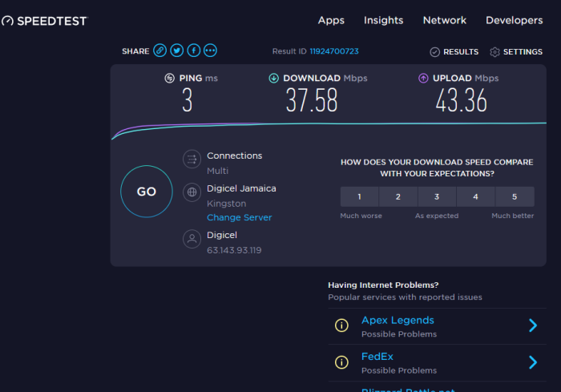The width and height of the screenshot is (561, 392).
Task: Expand FedEx problem details arrow
Action: 532,362
